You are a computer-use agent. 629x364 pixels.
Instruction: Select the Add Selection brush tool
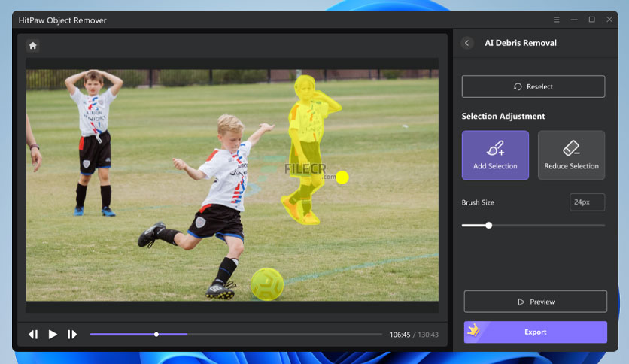coord(495,155)
